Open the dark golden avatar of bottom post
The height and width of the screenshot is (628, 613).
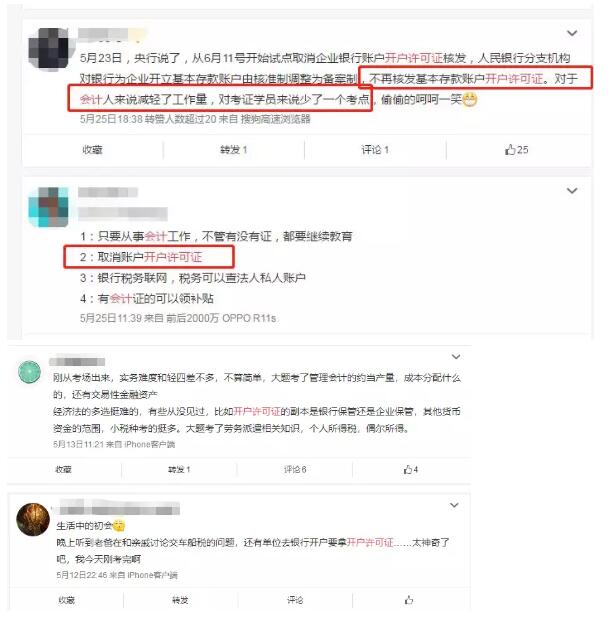tap(33, 519)
